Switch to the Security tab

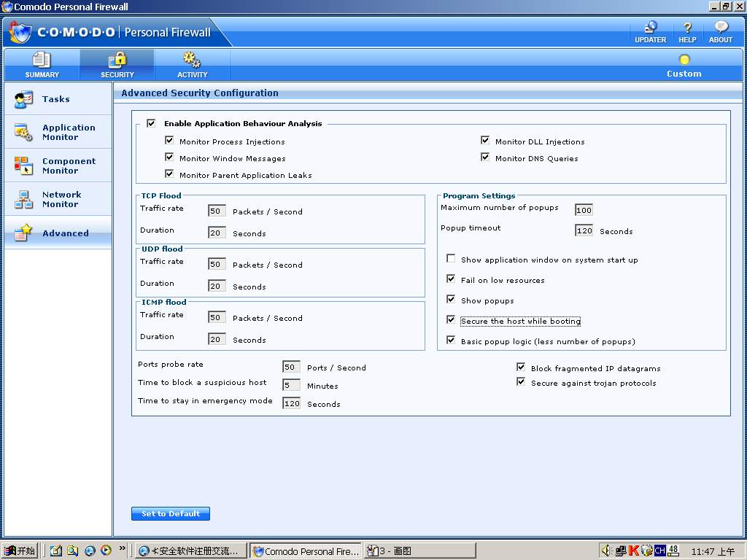coord(117,65)
